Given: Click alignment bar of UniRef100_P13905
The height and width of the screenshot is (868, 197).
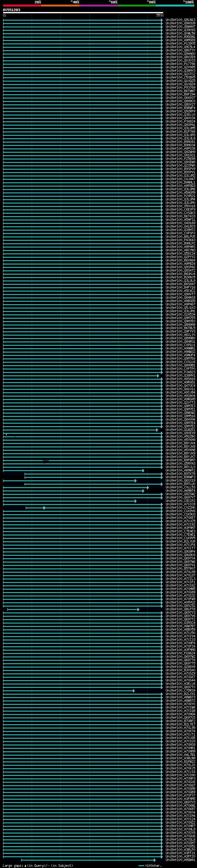Looking at the screenshot, I should click(x=83, y=43).
